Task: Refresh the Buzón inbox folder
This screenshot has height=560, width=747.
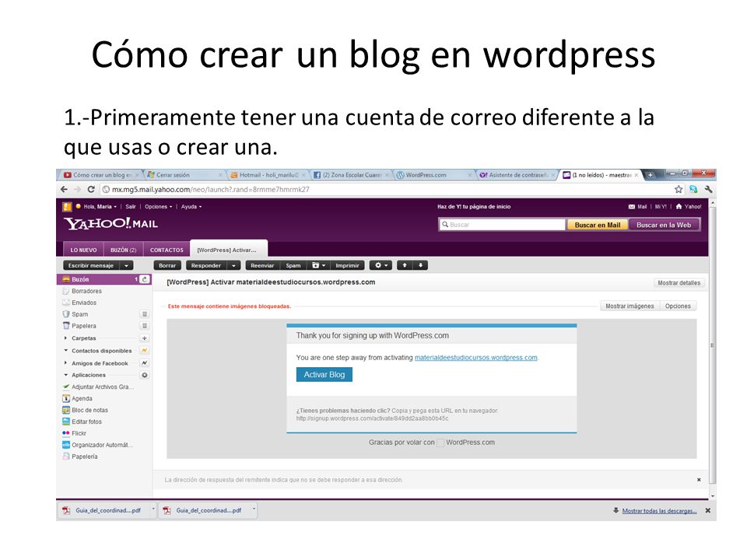Action: coord(145,279)
